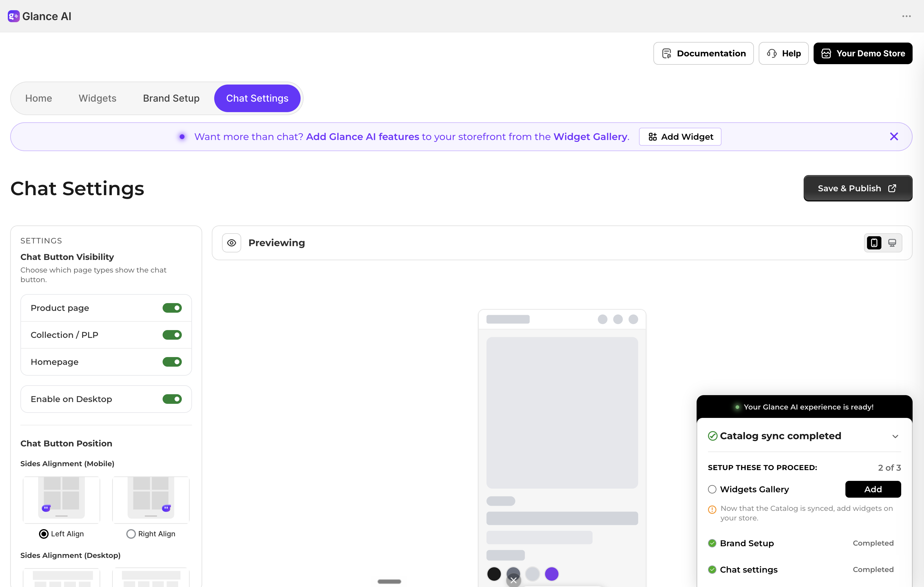924x587 pixels.
Task: Click the orange warning info icon
Action: pos(712,510)
